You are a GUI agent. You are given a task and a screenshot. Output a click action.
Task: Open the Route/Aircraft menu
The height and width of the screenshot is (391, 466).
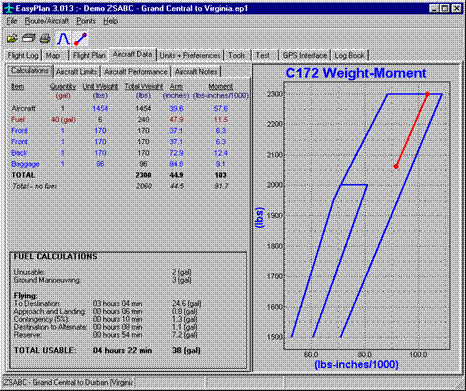(x=47, y=21)
